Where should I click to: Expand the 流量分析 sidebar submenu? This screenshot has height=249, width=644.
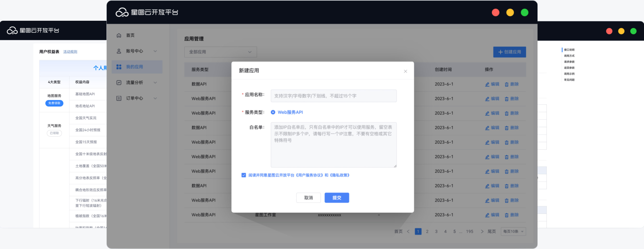tap(155, 82)
